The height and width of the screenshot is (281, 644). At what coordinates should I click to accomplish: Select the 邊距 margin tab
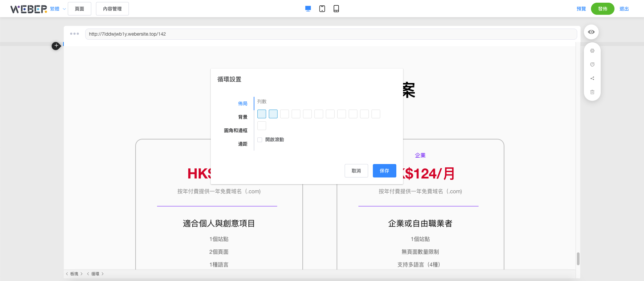[243, 144]
